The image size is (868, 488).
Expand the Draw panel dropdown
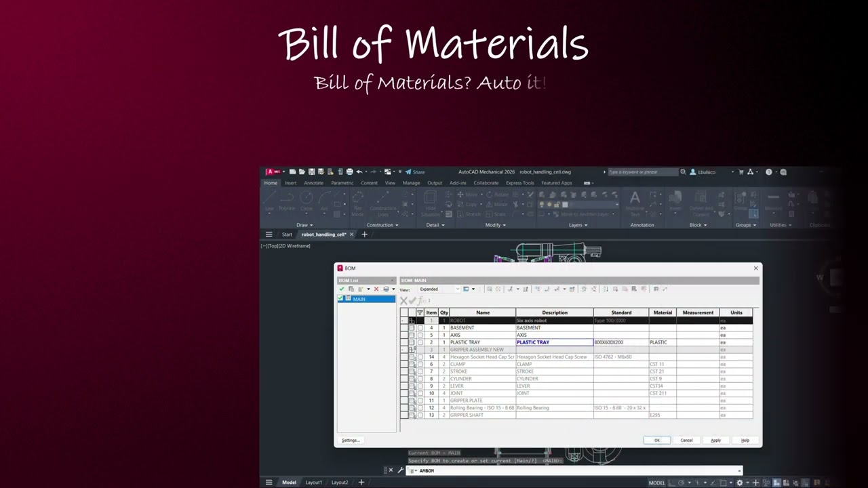304,225
